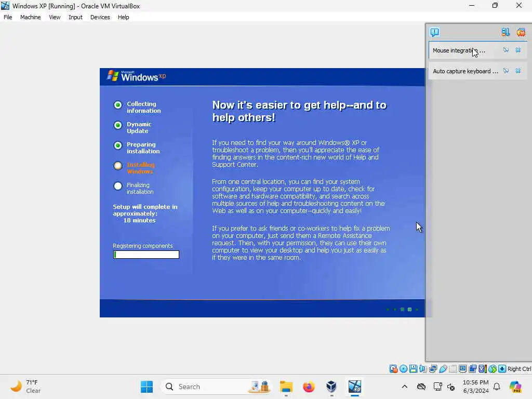Image resolution: width=532 pixels, height=399 pixels.
Task: Click the Preparing installation setup step
Action: coord(137,148)
